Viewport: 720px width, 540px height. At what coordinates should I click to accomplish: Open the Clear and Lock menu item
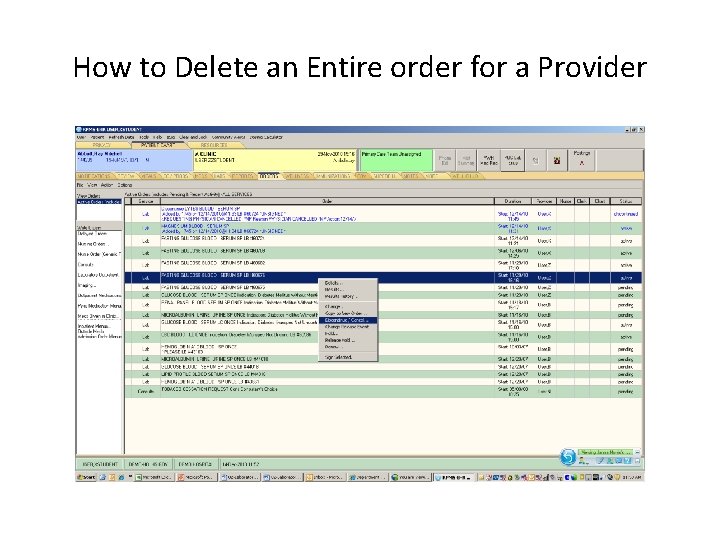point(193,137)
